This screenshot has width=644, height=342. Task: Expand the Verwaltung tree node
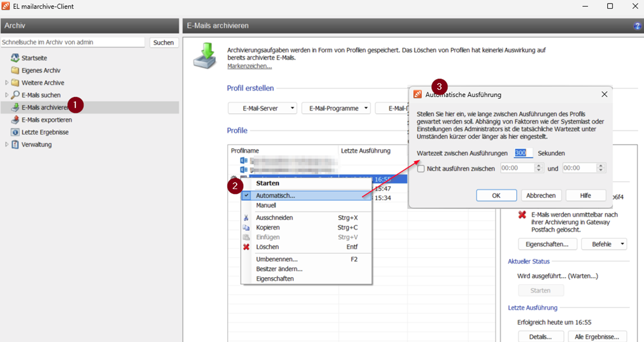[x=7, y=145]
